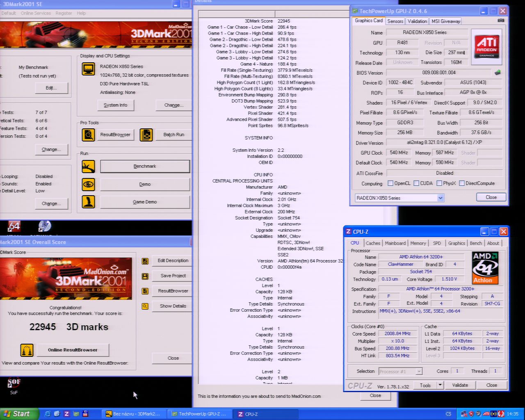This screenshot has width=525, height=420.
Task: Launch CPU-Z purple Z quick launch icon
Action: point(66,414)
